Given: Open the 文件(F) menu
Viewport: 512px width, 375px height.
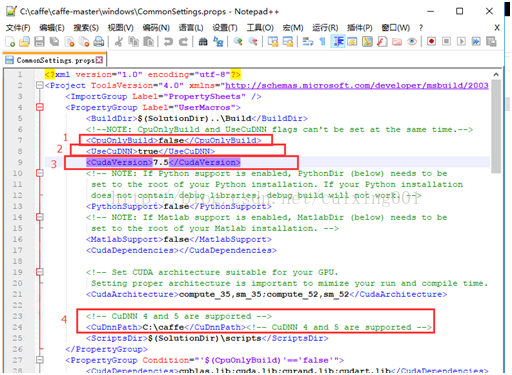Looking at the screenshot, I should [x=18, y=28].
